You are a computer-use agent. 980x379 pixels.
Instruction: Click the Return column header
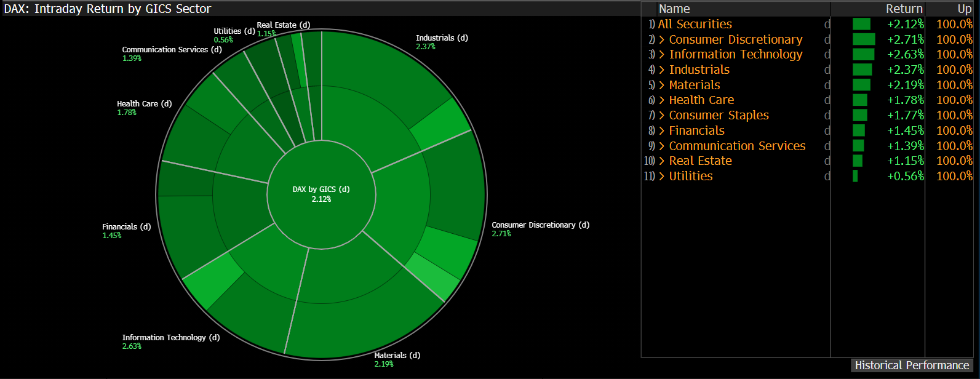point(904,9)
